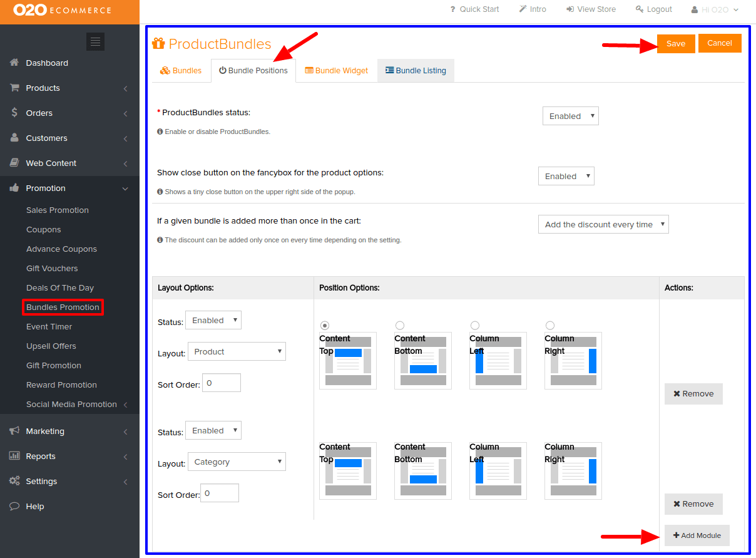Click the Marketing megaphone icon
Screen dimensions: 756x558
tap(14, 431)
